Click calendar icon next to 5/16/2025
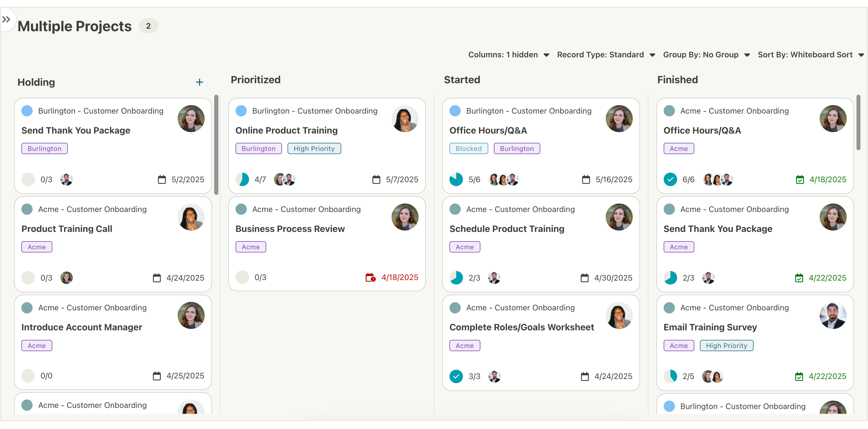 [x=586, y=180]
